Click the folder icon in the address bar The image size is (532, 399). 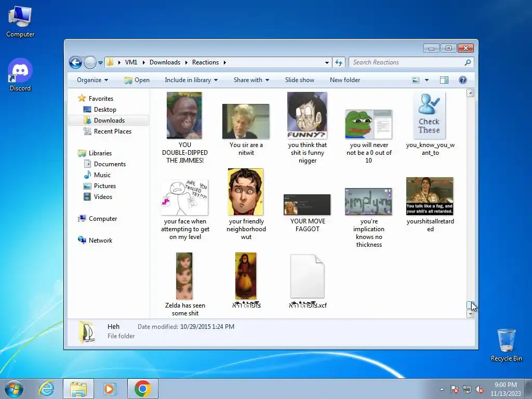click(x=110, y=62)
